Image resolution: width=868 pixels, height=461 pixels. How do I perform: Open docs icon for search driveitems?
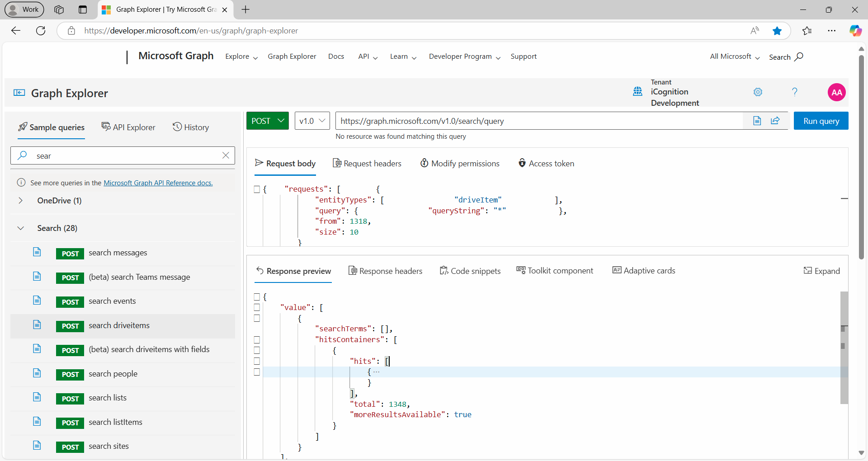(x=37, y=325)
